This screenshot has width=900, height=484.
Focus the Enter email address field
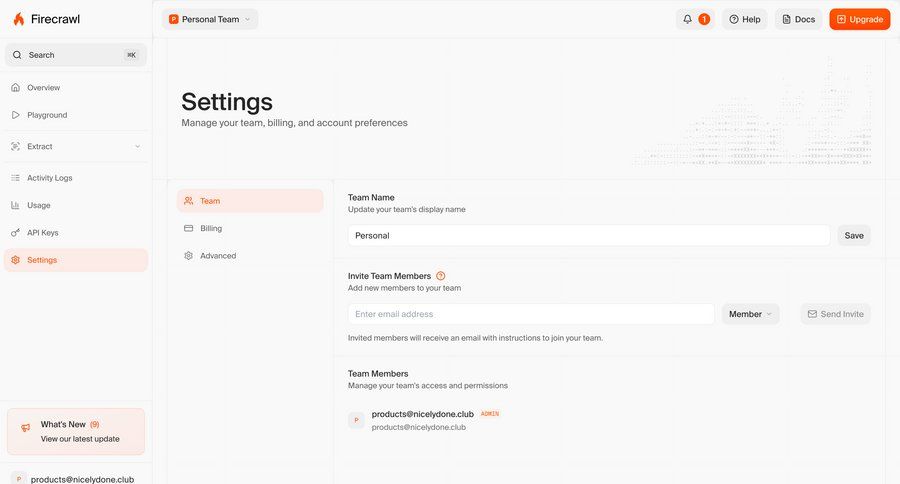tap(531, 314)
